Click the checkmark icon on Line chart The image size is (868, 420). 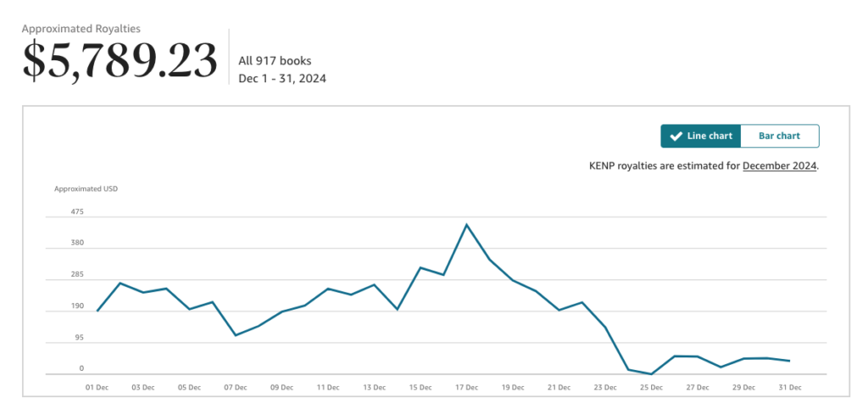(x=676, y=137)
